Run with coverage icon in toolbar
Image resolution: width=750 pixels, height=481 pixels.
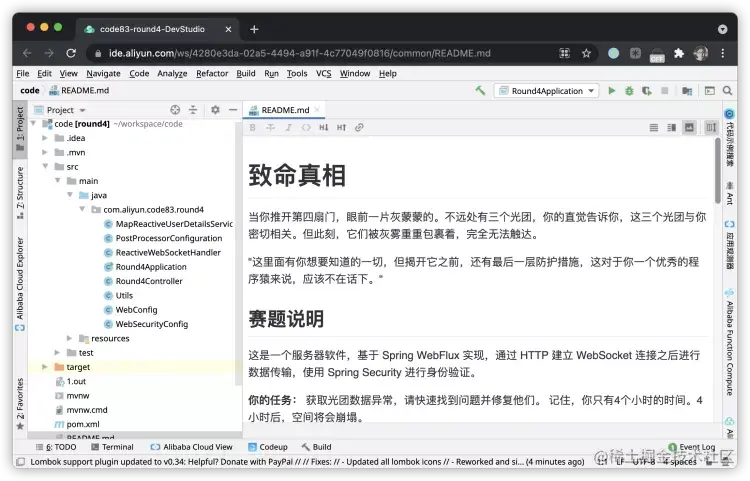coord(647,90)
